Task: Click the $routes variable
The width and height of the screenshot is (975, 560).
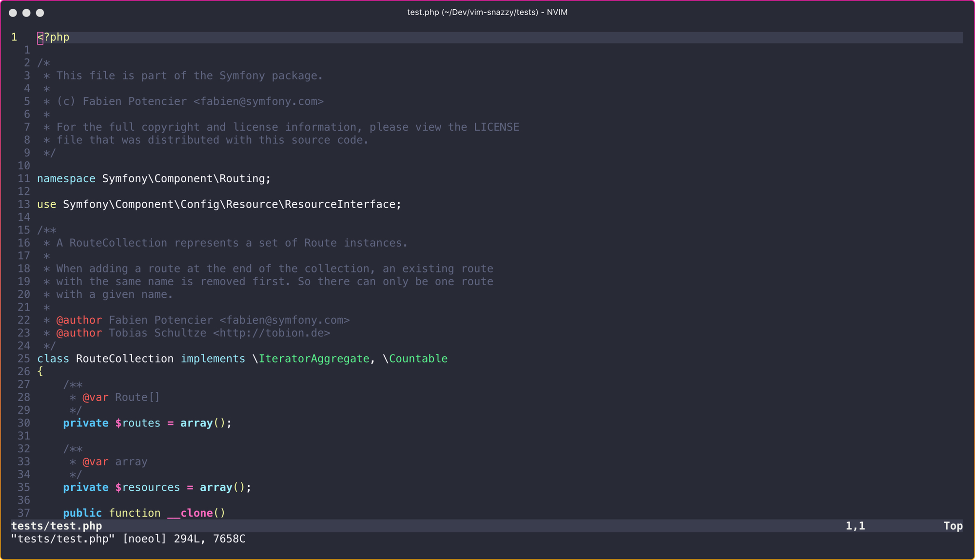Action: pyautogui.click(x=138, y=423)
